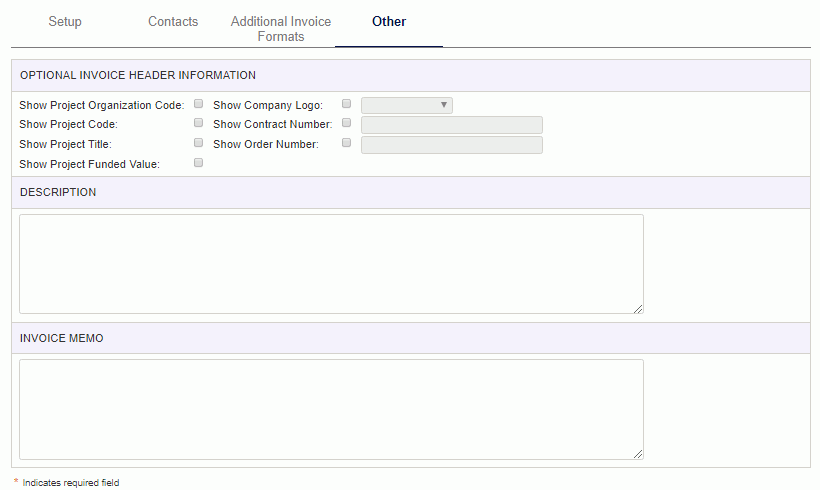Click inside the Invoice Memo text area
Viewport: 820px width, 490px height.
[332, 409]
